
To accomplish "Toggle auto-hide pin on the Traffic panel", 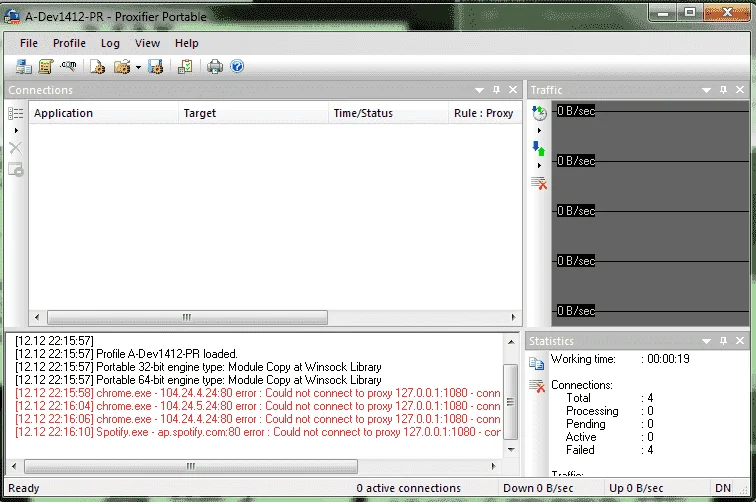I will tap(723, 90).
